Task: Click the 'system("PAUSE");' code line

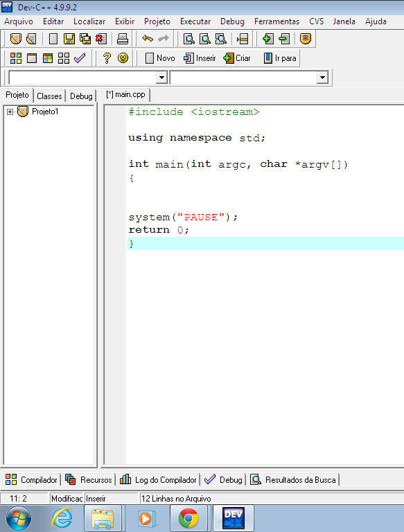Action: (183, 217)
